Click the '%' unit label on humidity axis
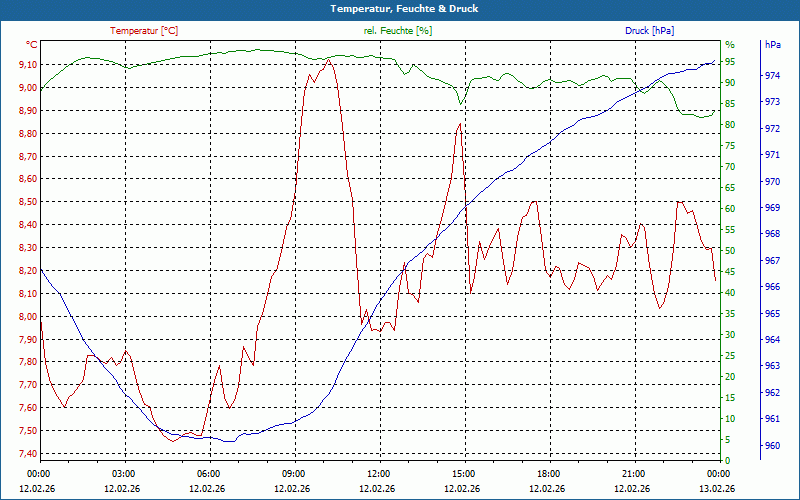 730,44
